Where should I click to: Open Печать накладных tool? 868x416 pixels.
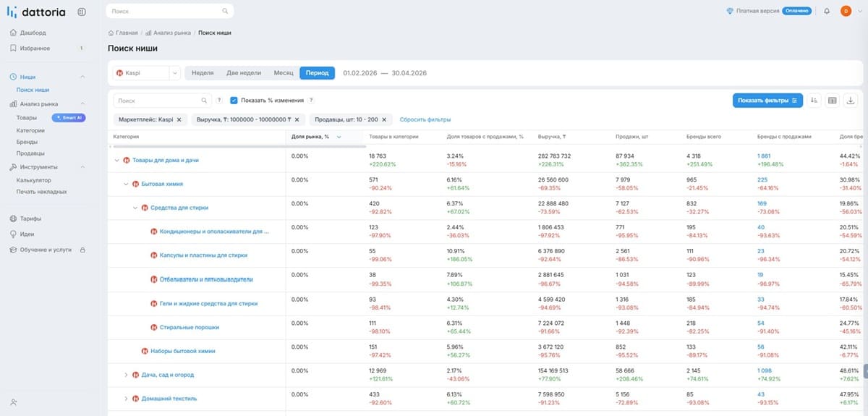coord(42,192)
